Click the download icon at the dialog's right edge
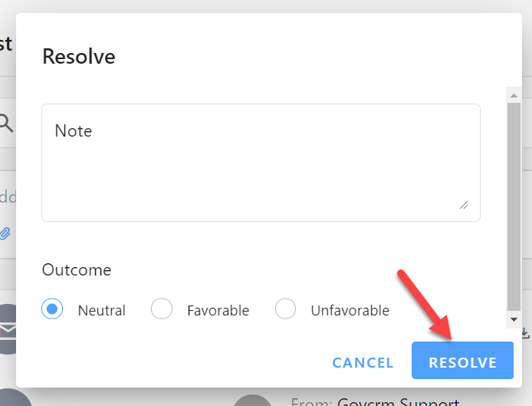 coord(525,333)
